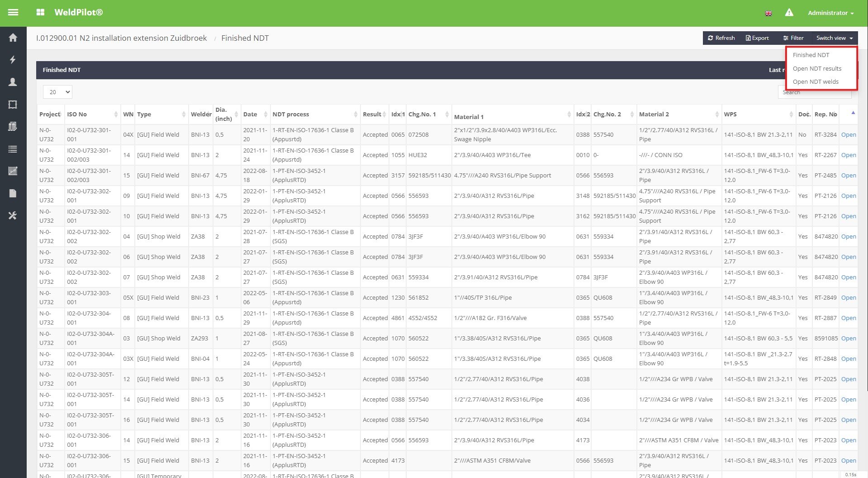Click the pallet stack sidebar icon
This screenshot has height=478, width=868.
(13, 127)
